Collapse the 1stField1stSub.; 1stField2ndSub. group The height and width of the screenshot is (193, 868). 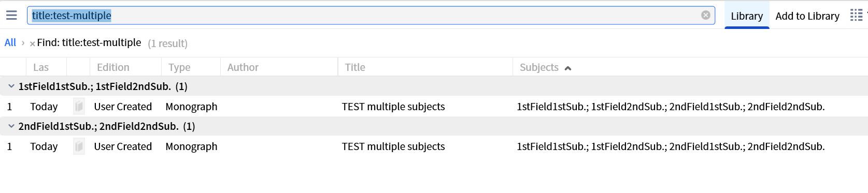tap(11, 86)
